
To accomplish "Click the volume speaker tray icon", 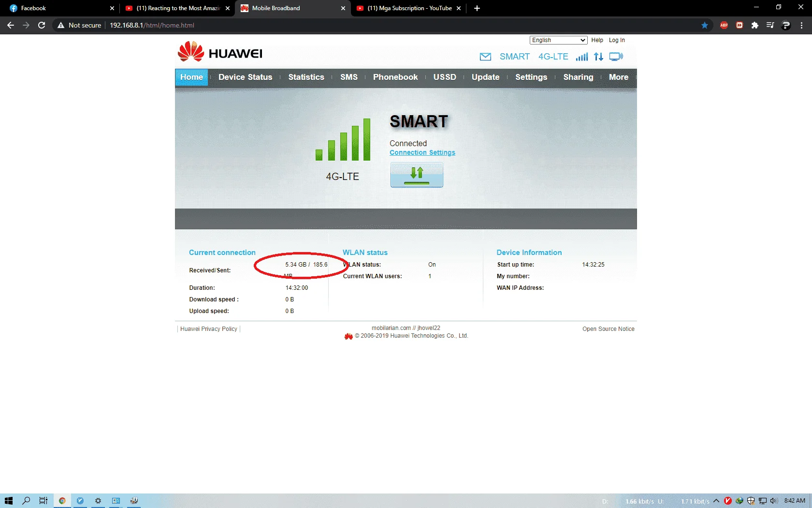I will point(774,501).
